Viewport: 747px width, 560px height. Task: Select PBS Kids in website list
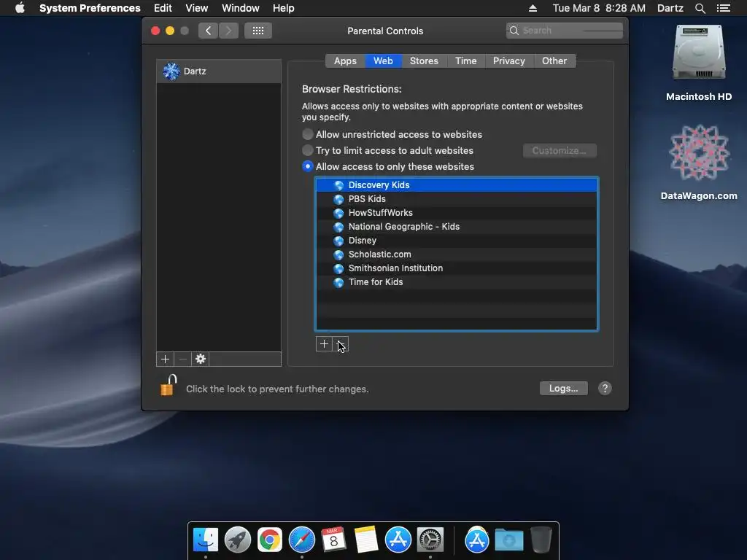[x=457, y=198]
